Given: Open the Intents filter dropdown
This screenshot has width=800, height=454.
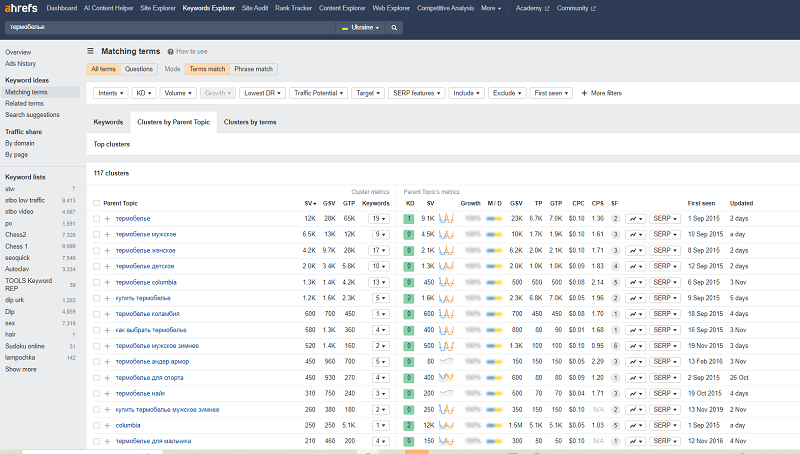Looking at the screenshot, I should point(111,93).
